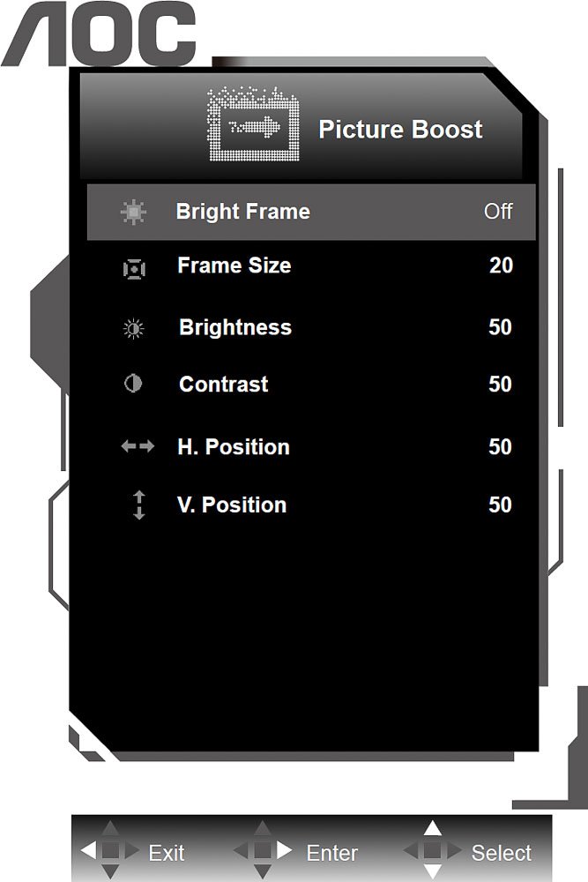Select the Contrast label
The width and height of the screenshot is (588, 882).
(x=224, y=385)
